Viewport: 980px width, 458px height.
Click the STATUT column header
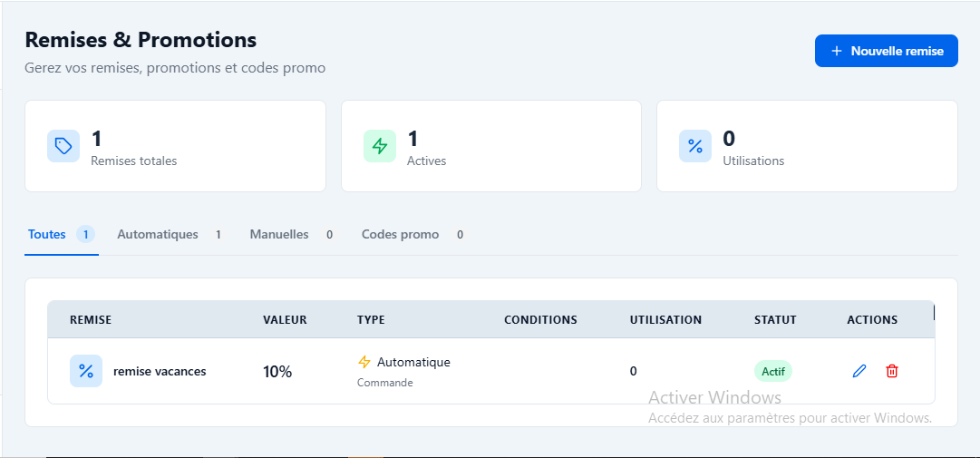point(775,320)
